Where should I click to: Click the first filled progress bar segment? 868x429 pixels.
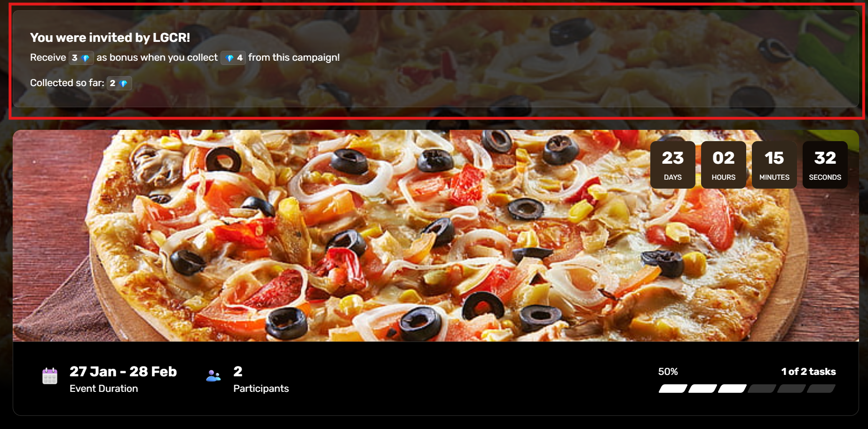[673, 389]
